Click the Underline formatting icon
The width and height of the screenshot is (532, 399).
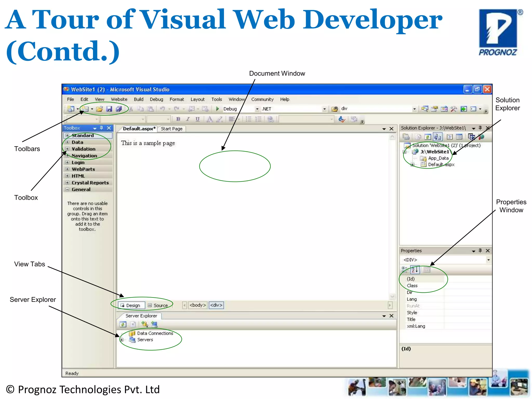197,119
